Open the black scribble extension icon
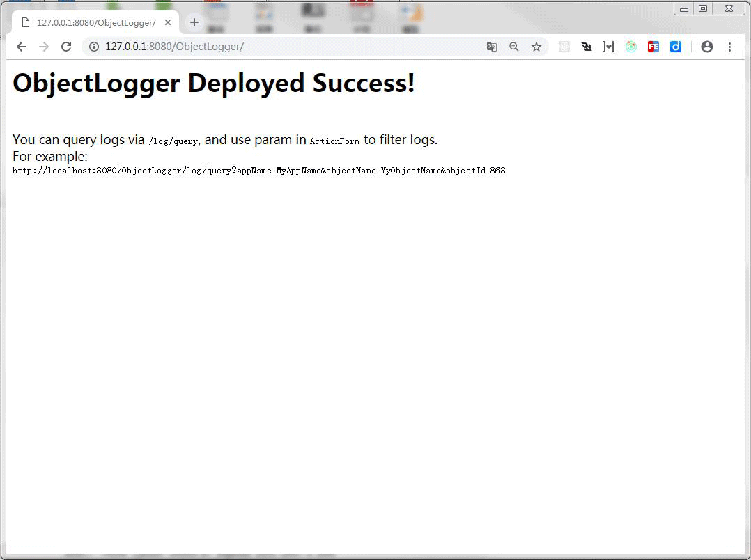The width and height of the screenshot is (751, 560). click(x=587, y=47)
